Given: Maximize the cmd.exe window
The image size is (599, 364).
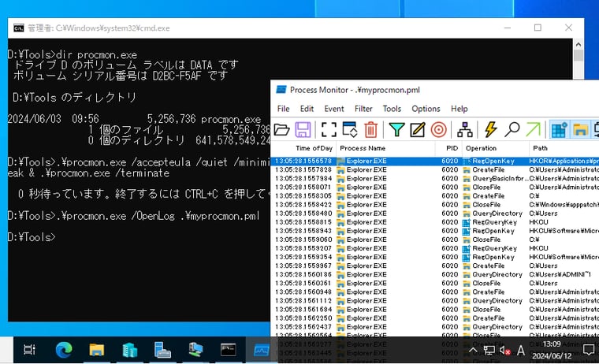Looking at the screenshot, I should [538, 28].
